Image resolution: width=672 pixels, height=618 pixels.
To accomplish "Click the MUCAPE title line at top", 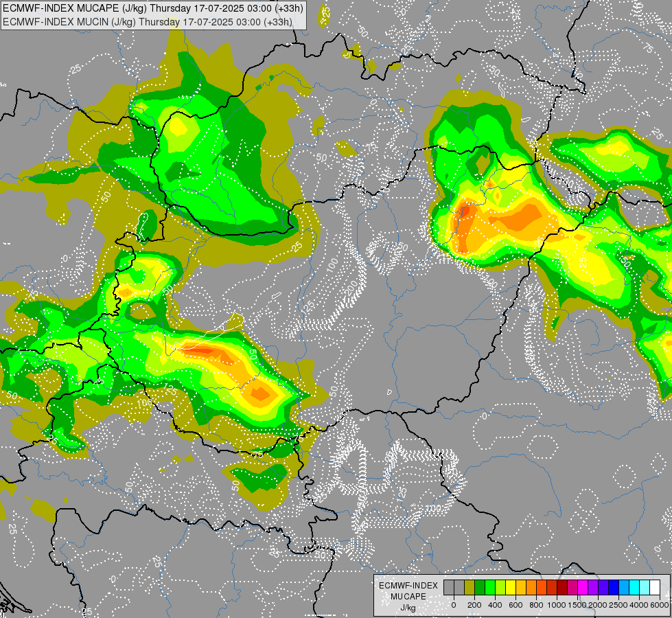I will pyautogui.click(x=153, y=8).
